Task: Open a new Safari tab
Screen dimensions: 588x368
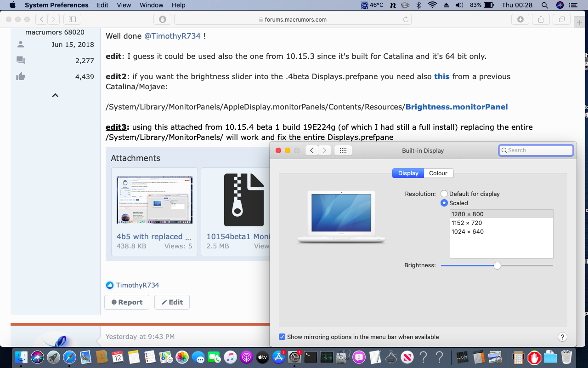Action: pos(579,22)
